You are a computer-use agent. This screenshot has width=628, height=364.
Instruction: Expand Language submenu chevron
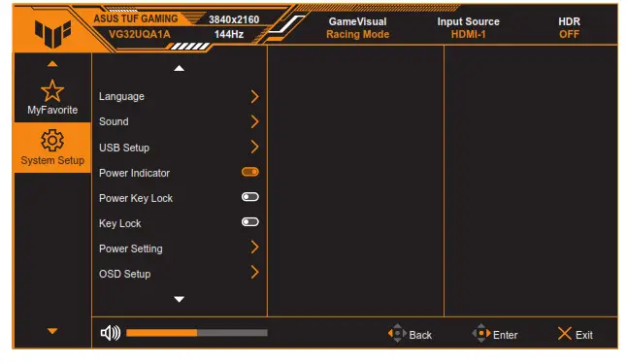pos(254,96)
